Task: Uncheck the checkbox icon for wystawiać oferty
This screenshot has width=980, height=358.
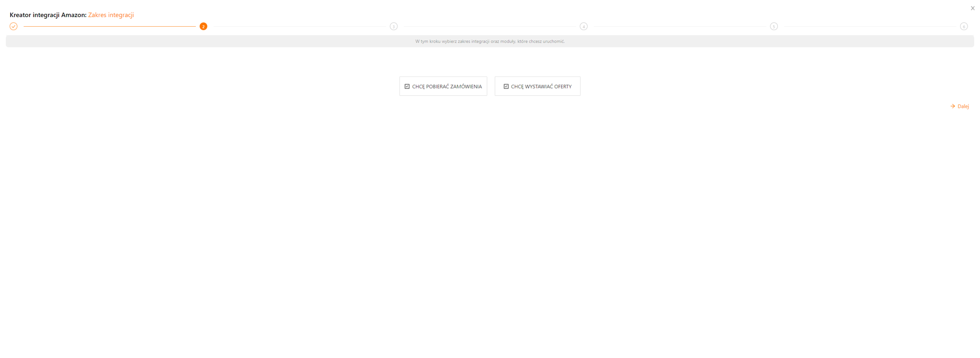Action: [506, 87]
